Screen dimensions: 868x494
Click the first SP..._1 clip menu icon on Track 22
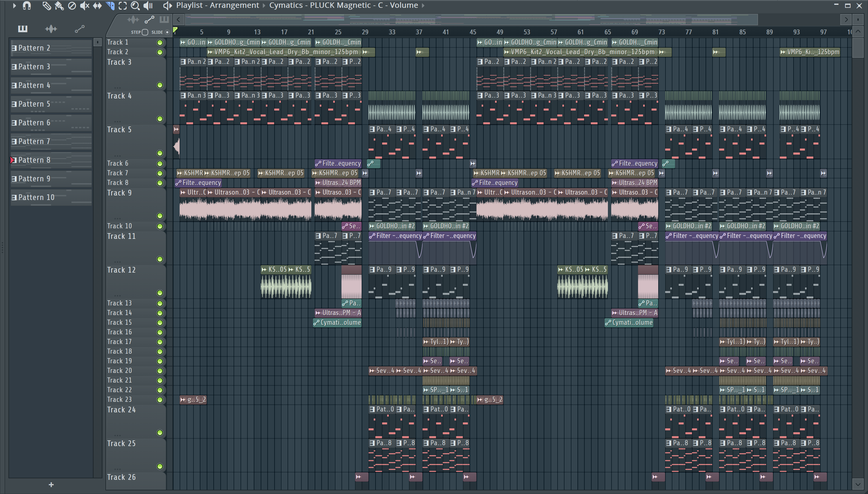coord(426,390)
